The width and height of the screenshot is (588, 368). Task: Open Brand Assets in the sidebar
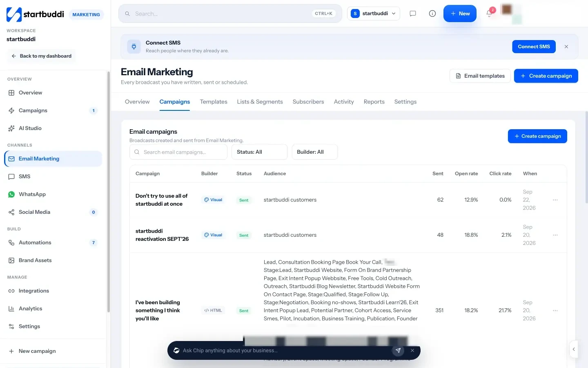tap(53, 260)
